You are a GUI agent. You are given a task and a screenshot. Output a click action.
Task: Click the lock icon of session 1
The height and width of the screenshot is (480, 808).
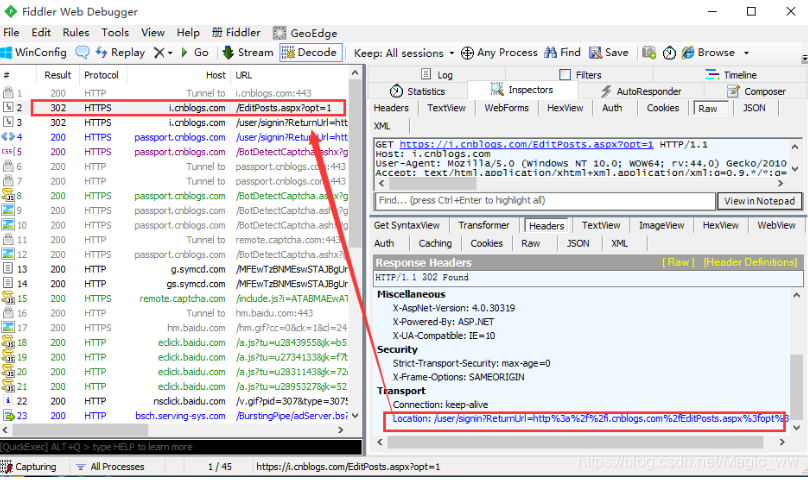coord(8,93)
